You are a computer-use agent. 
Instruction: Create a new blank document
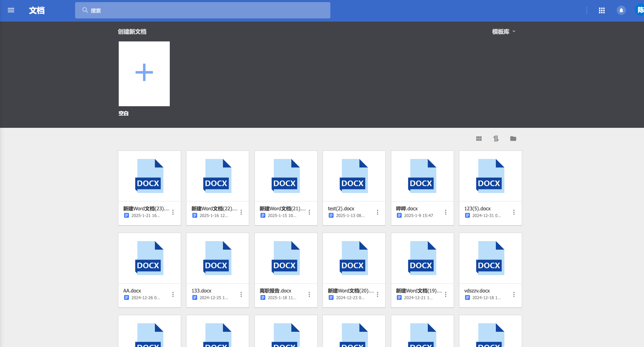point(144,74)
